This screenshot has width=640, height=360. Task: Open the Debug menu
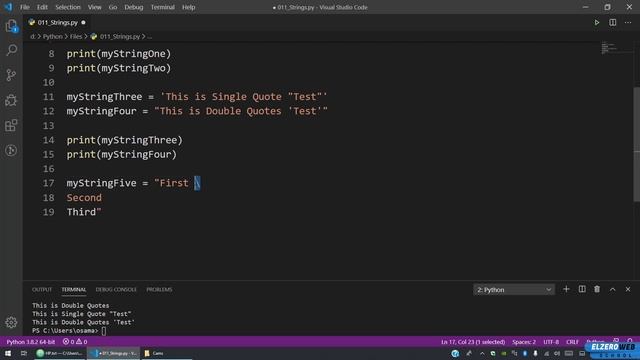(133, 7)
